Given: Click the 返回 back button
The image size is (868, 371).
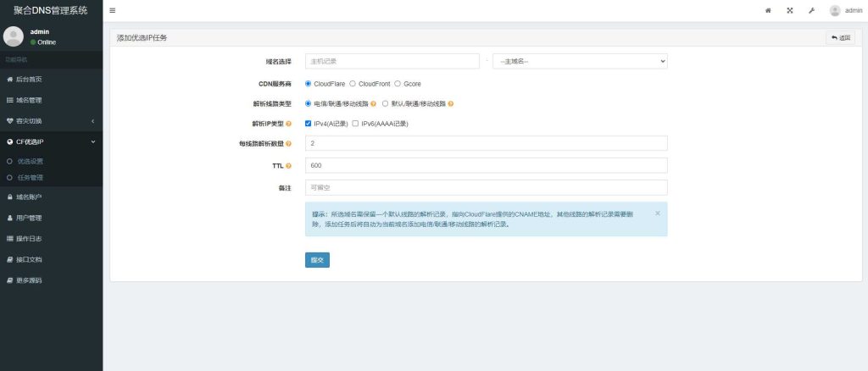Looking at the screenshot, I should [840, 38].
